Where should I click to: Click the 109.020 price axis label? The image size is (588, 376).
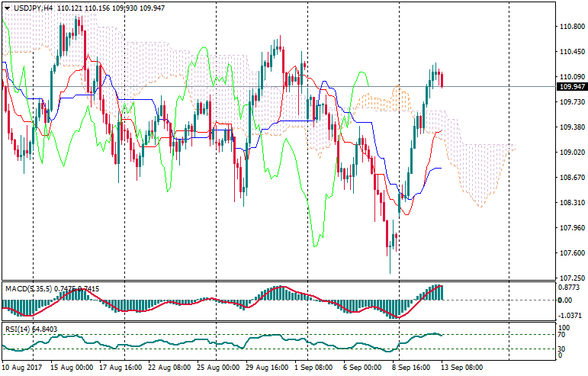[571, 153]
